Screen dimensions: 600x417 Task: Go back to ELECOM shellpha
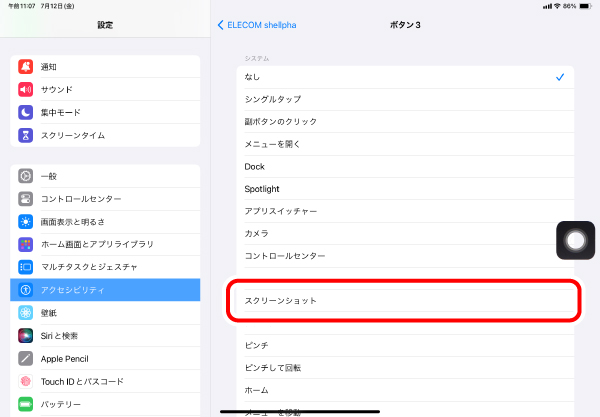click(257, 24)
